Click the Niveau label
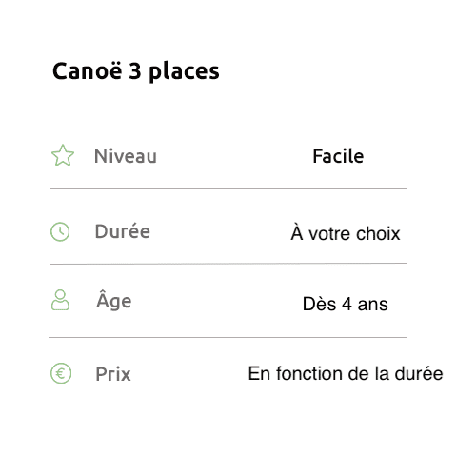This screenshot has height=476, width=476. 126,156
